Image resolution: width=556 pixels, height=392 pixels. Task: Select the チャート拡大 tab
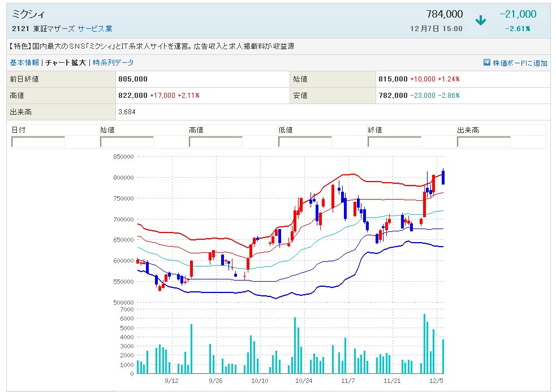click(x=66, y=63)
